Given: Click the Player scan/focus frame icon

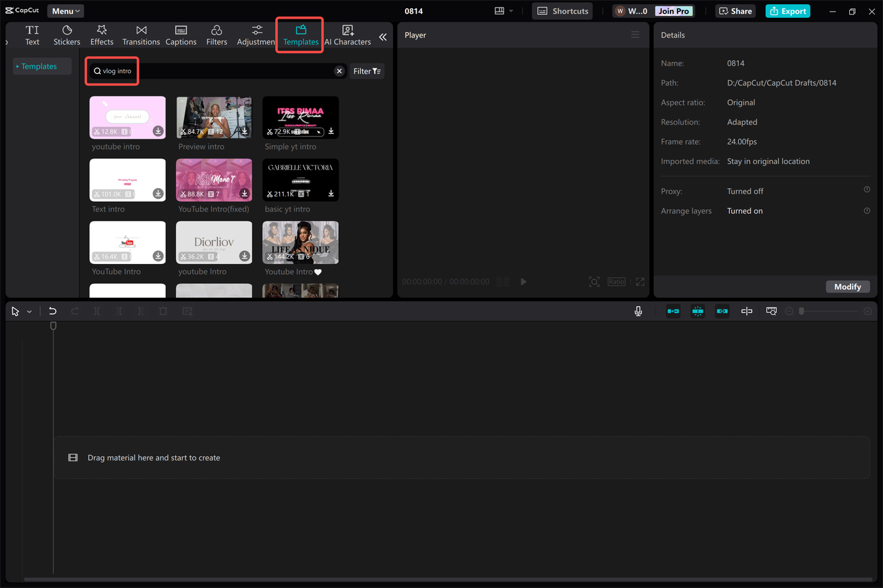Looking at the screenshot, I should click(x=594, y=282).
